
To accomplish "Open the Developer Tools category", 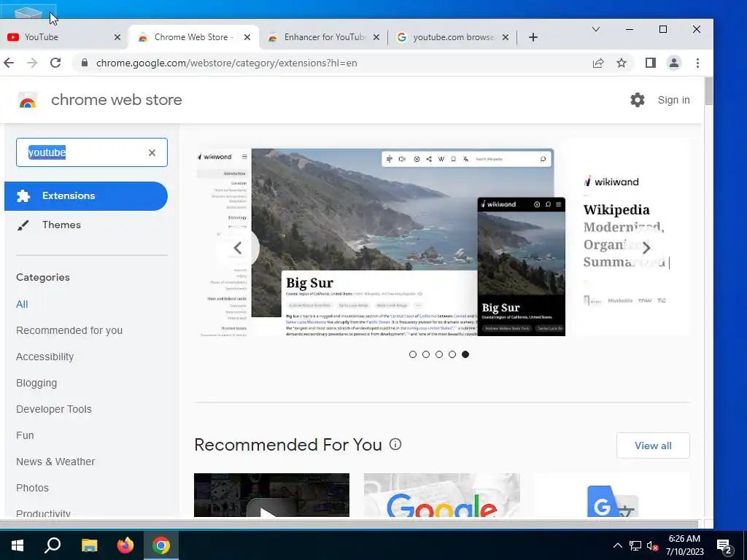I will tap(54, 409).
